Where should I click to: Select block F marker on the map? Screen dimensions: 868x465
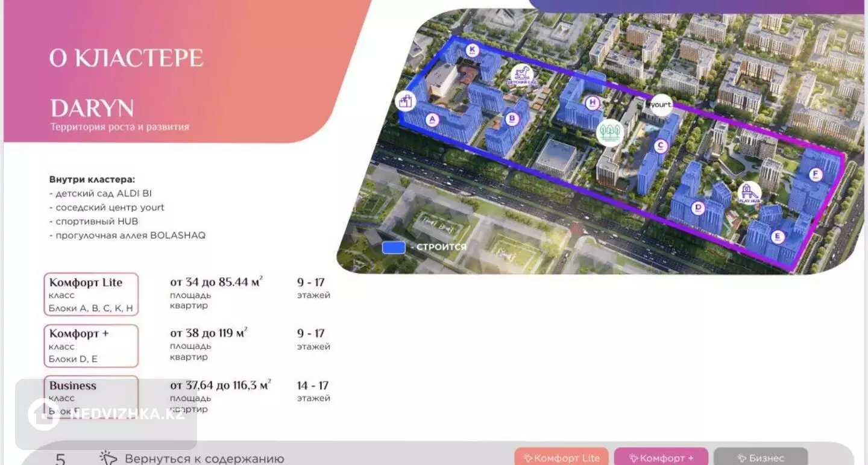pos(816,175)
